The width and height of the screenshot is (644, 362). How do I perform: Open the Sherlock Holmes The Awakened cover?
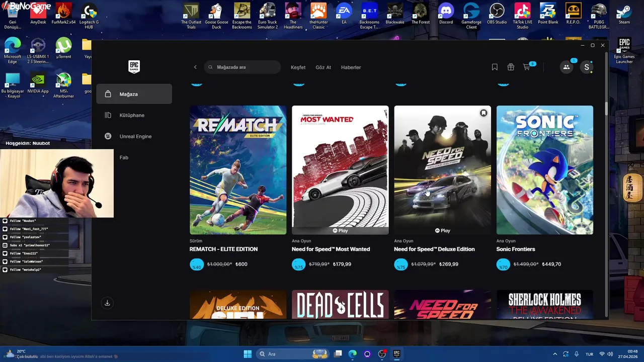point(545,305)
